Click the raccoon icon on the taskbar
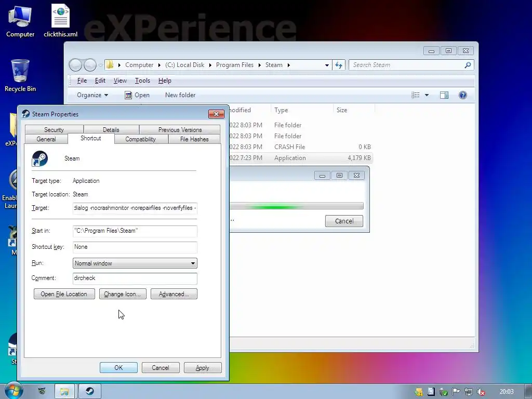The image size is (532, 399). 42,391
